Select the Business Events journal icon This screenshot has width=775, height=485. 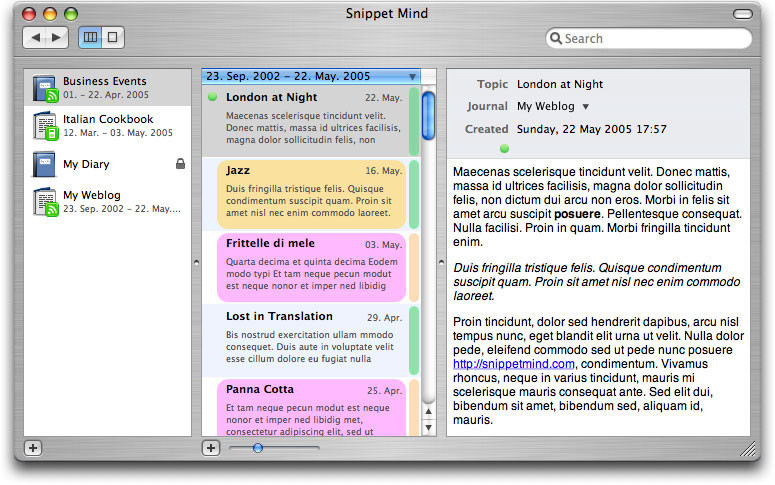pyautogui.click(x=45, y=88)
